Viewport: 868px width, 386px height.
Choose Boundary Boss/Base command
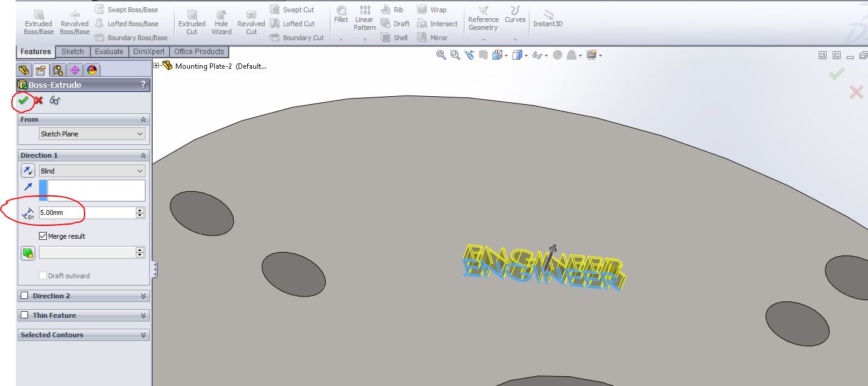(131, 38)
